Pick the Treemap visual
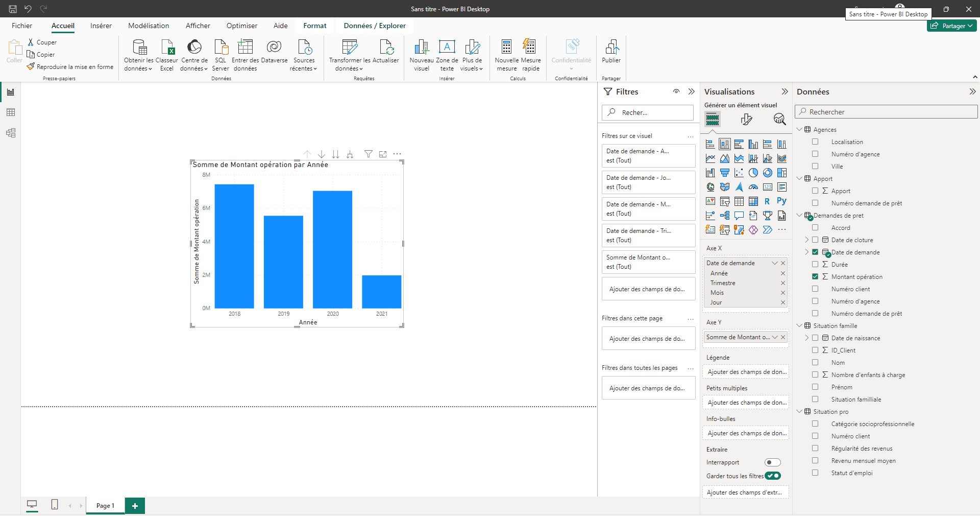Viewport: 980px width, 516px height. click(x=782, y=173)
